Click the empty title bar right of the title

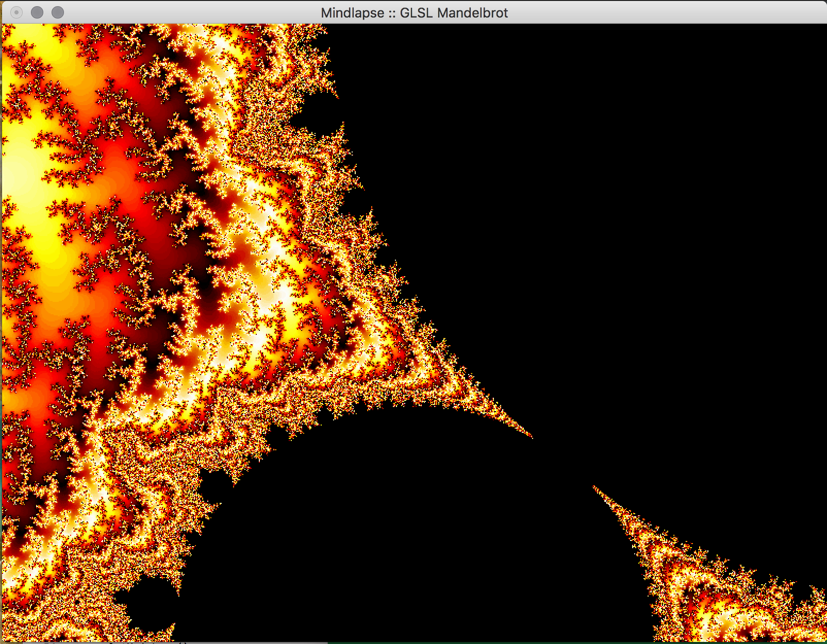670,12
